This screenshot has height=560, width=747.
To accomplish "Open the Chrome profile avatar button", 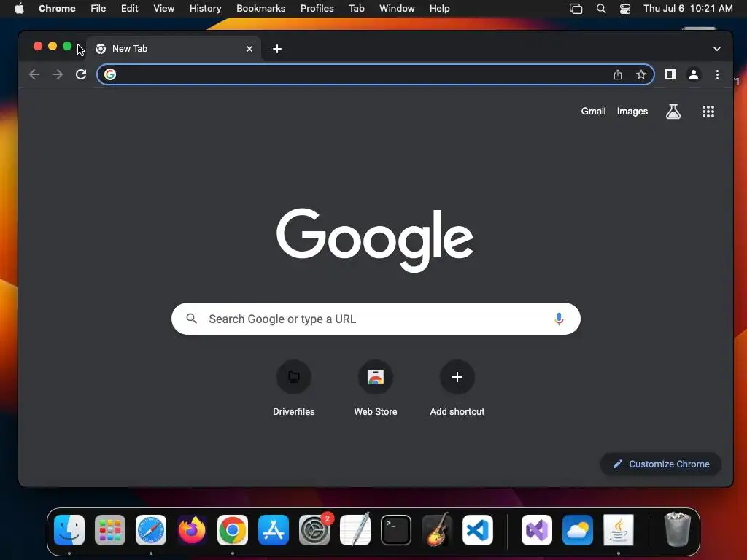I will 694,74.
